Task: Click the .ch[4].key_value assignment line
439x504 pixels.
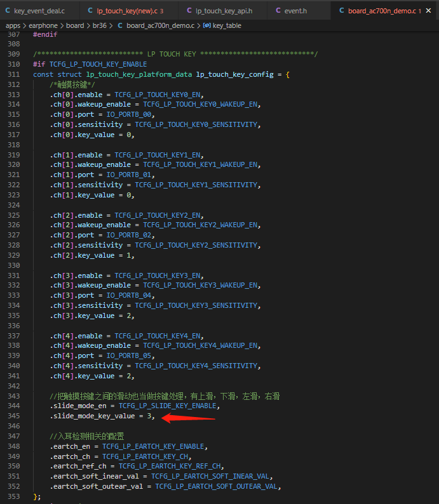Action: [x=92, y=376]
